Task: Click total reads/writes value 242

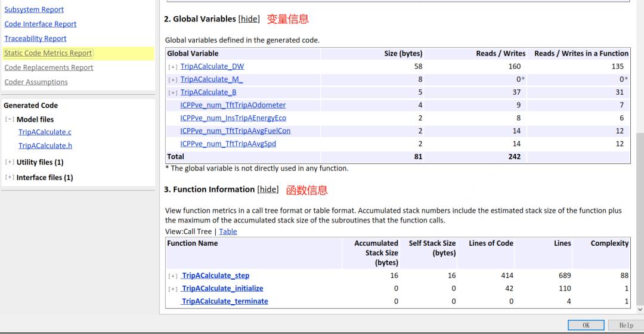Action: point(514,156)
